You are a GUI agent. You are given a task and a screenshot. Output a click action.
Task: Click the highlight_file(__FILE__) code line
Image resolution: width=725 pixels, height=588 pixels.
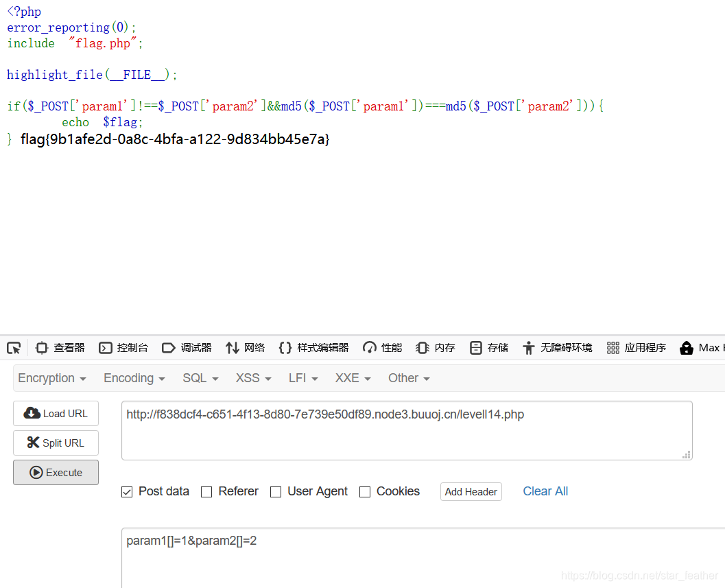click(92, 75)
